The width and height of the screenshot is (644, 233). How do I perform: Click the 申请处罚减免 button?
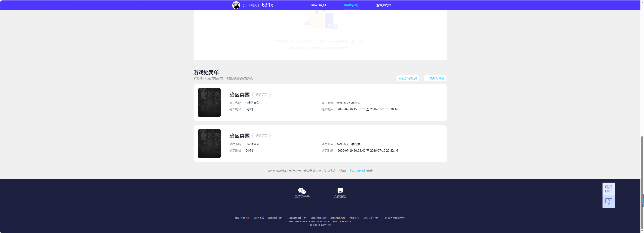(435, 78)
